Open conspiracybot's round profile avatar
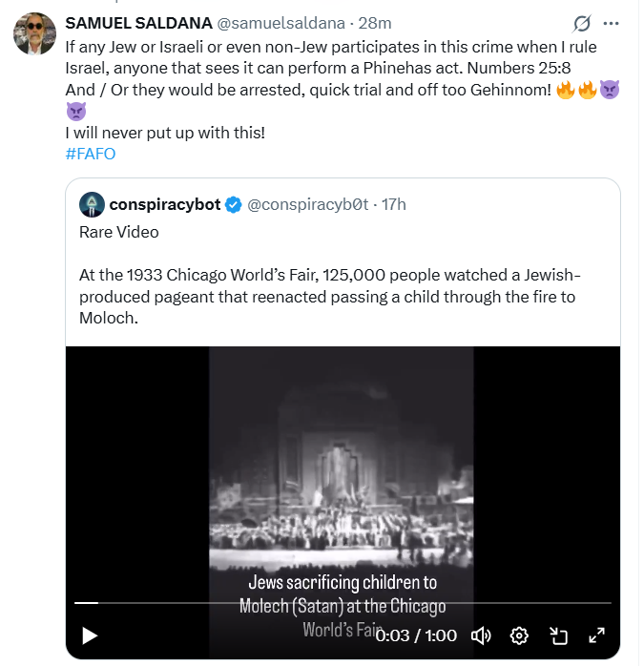The image size is (644, 666). tap(92, 205)
